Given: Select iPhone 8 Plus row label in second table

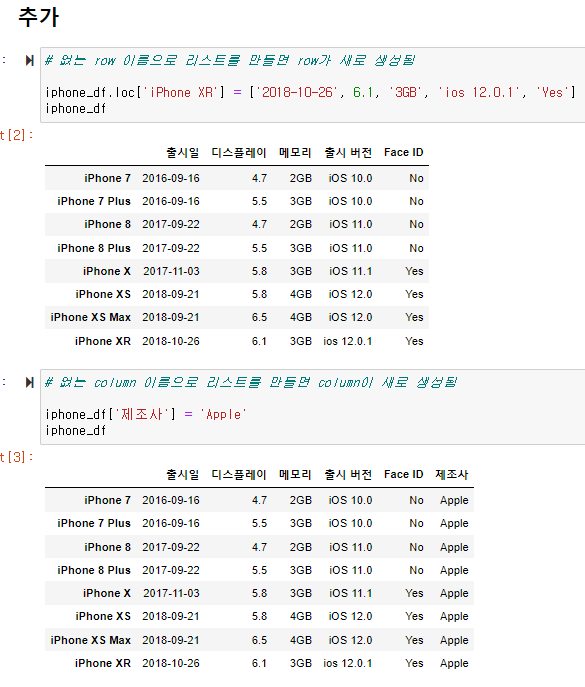Looking at the screenshot, I should (94, 570).
